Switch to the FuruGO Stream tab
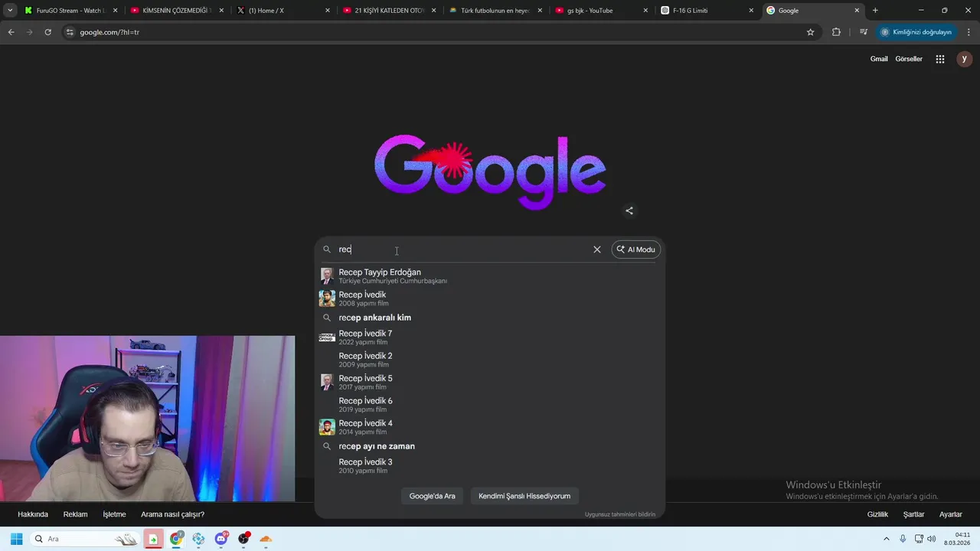This screenshot has width=980, height=551. (71, 11)
